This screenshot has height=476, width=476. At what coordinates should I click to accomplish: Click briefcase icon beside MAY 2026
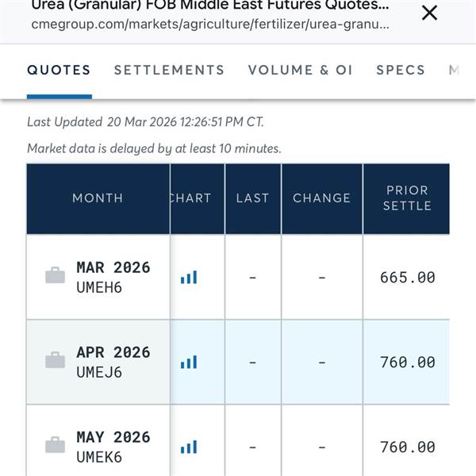(55, 445)
